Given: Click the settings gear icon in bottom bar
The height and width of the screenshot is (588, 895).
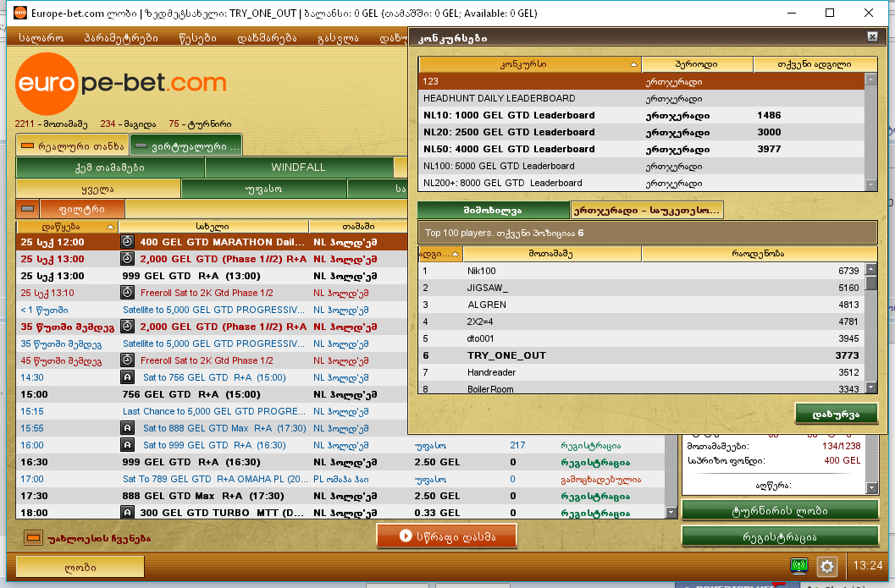Looking at the screenshot, I should (x=827, y=566).
